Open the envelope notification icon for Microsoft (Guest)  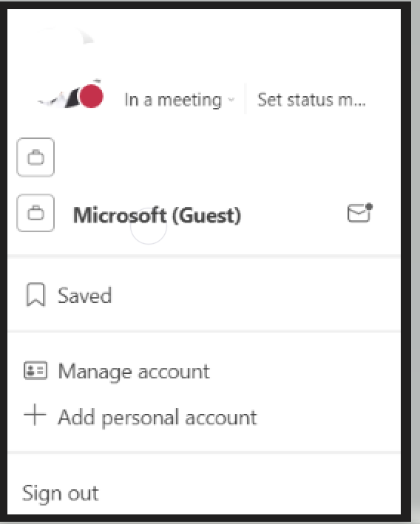click(360, 213)
